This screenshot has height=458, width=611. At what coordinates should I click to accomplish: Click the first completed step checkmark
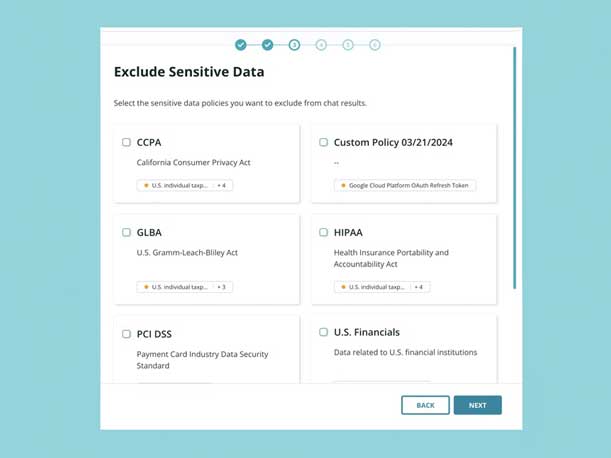pos(241,45)
